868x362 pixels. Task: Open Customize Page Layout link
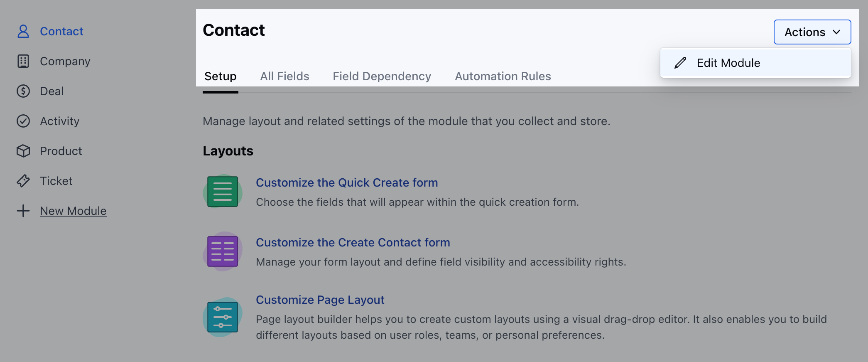pyautogui.click(x=320, y=300)
